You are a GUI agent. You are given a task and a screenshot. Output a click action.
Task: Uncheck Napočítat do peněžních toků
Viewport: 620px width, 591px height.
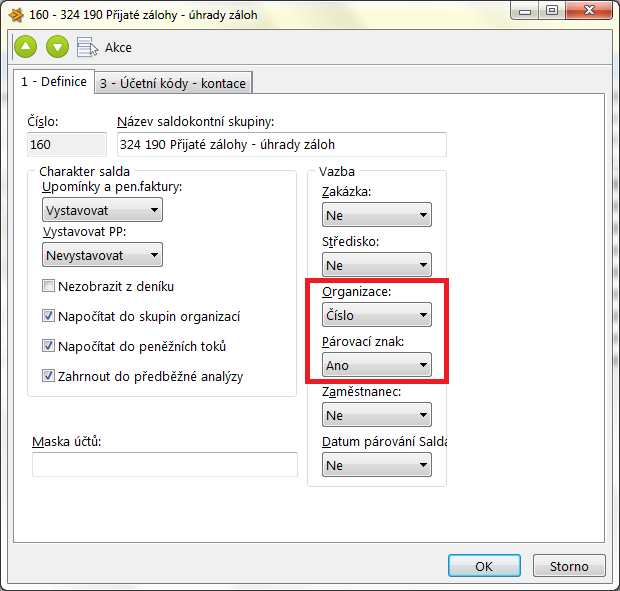click(x=48, y=346)
